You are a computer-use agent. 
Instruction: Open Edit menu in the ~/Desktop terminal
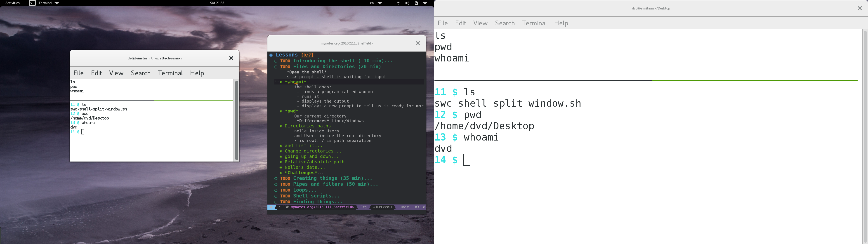(460, 23)
